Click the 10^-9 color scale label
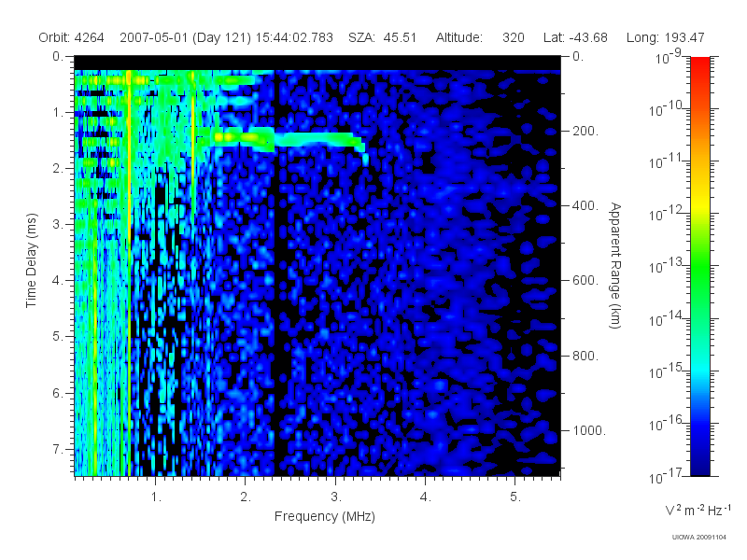Screen dimensions: 747x560 tap(669, 57)
